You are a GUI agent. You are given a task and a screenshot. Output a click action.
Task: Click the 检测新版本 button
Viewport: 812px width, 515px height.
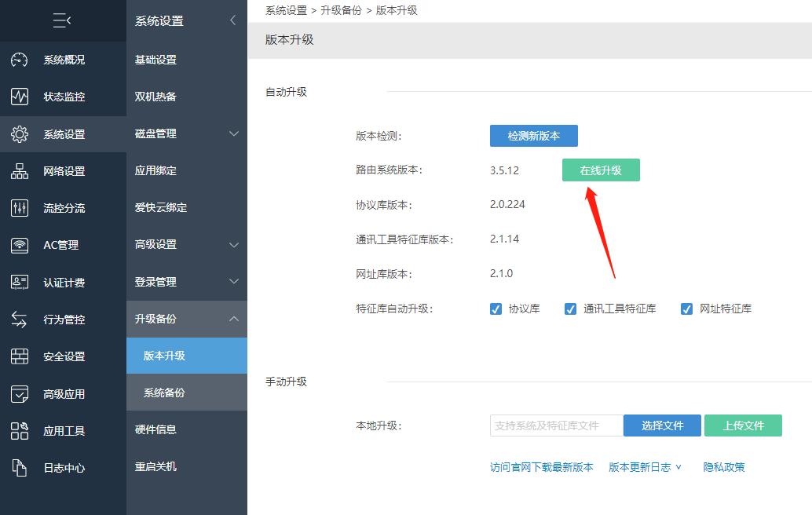pos(533,135)
